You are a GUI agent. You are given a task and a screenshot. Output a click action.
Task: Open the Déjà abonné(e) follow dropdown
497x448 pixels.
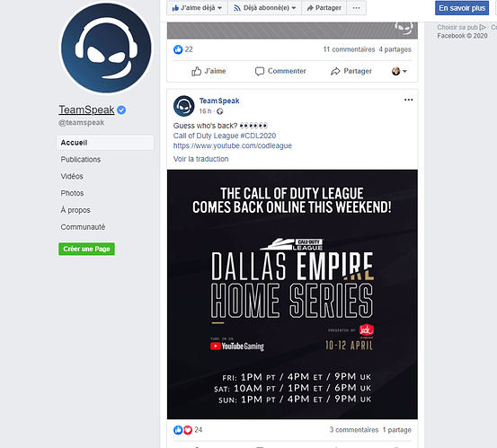click(x=264, y=7)
